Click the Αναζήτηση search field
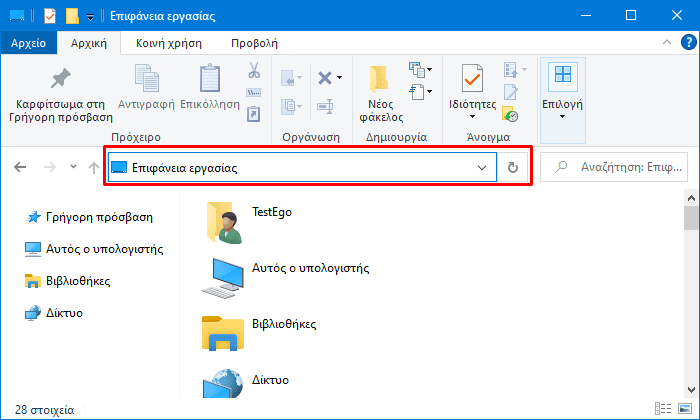The width and height of the screenshot is (700, 420). tap(614, 167)
